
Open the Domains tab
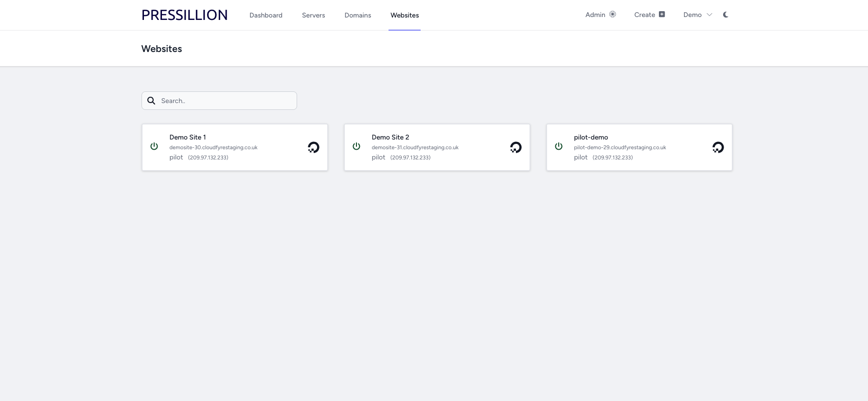pos(358,15)
